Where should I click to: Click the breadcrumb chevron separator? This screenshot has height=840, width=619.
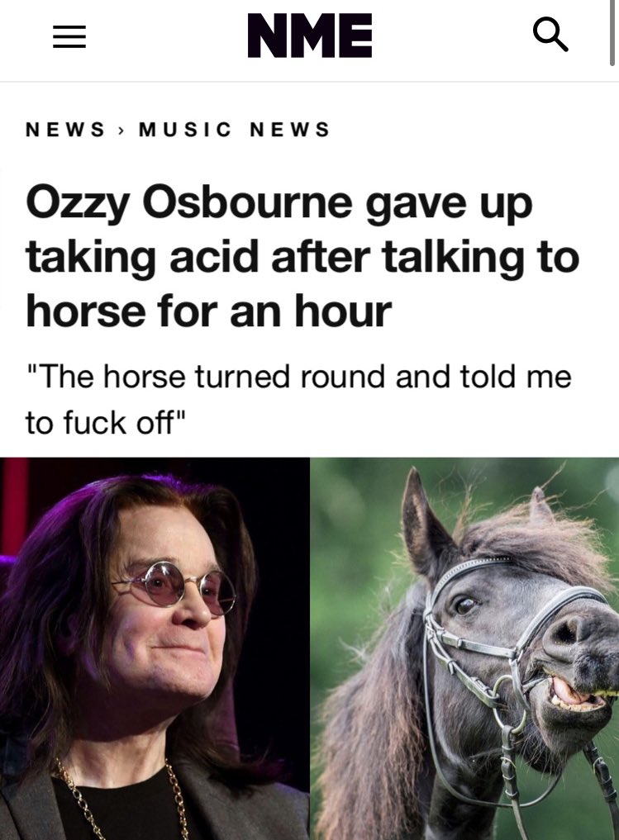(x=121, y=130)
